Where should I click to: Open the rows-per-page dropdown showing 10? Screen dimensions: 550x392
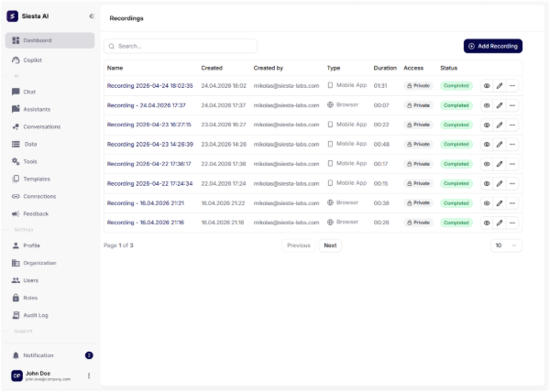coord(506,245)
